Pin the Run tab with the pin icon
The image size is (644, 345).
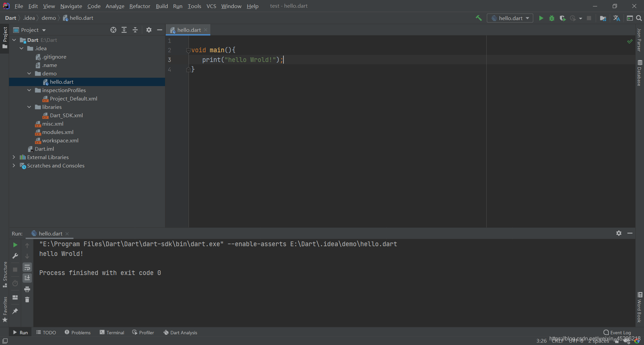(15, 311)
